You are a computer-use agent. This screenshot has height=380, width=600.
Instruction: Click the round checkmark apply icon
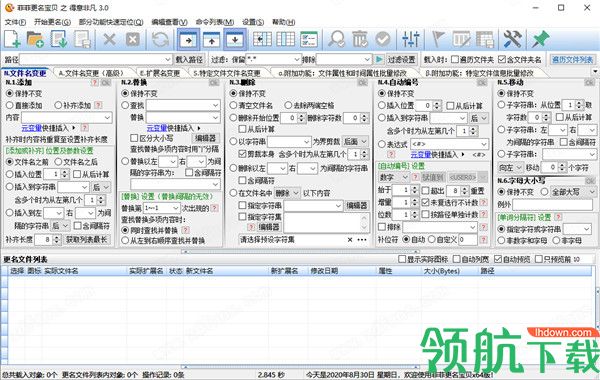coord(383,39)
